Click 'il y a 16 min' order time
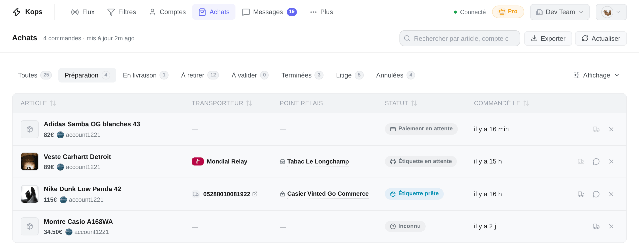This screenshot has width=644, height=250. pyautogui.click(x=491, y=129)
